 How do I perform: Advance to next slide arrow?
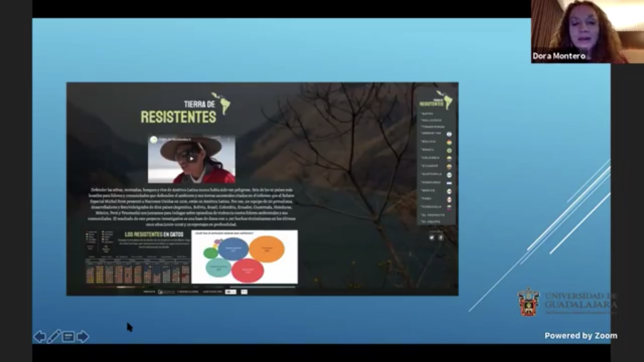[x=83, y=336]
